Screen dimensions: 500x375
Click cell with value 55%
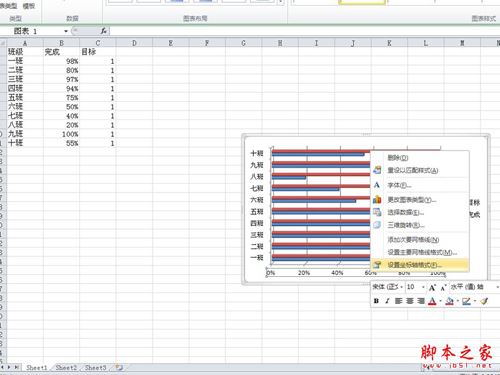(61, 143)
